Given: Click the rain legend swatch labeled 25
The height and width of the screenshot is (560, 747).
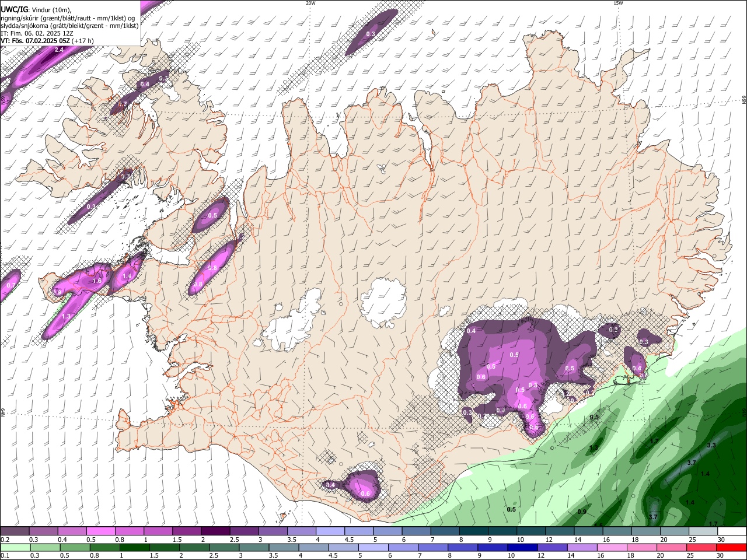Looking at the screenshot, I should 701,547.
